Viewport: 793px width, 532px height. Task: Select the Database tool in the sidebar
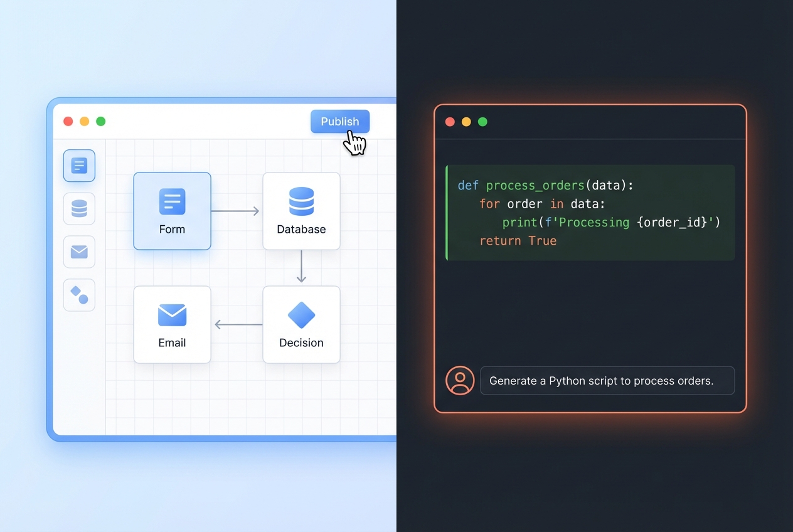(x=79, y=208)
